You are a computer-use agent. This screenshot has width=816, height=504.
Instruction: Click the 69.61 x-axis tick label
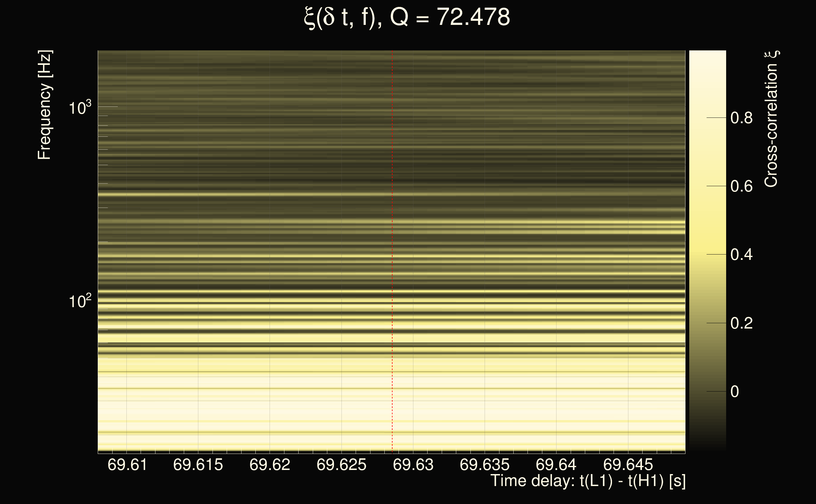tap(127, 465)
